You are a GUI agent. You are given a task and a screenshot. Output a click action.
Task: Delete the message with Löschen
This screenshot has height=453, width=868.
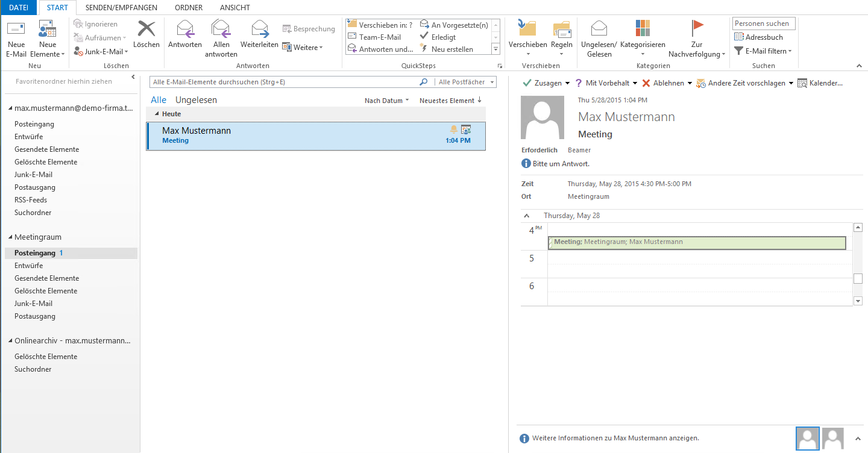146,34
